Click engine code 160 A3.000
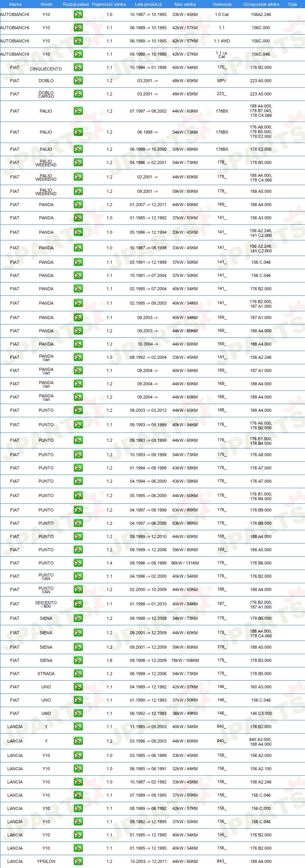This screenshot has width=305, height=868. pos(261,687)
